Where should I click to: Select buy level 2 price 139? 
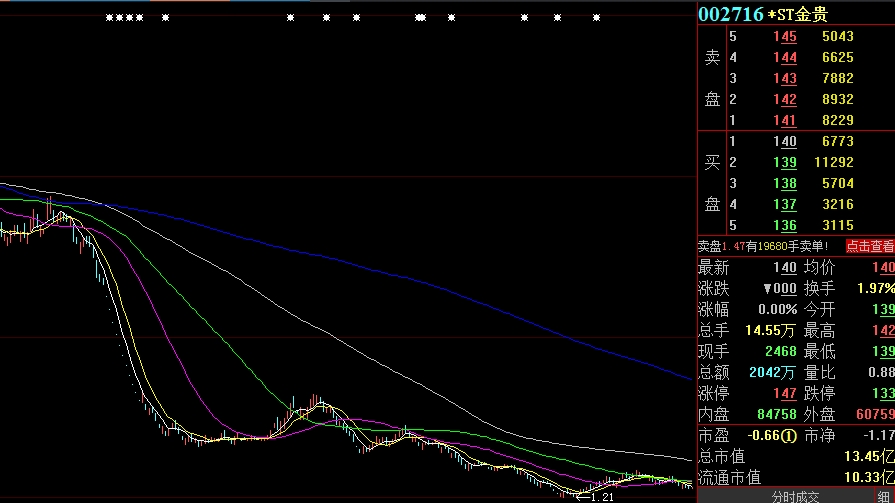coord(785,163)
